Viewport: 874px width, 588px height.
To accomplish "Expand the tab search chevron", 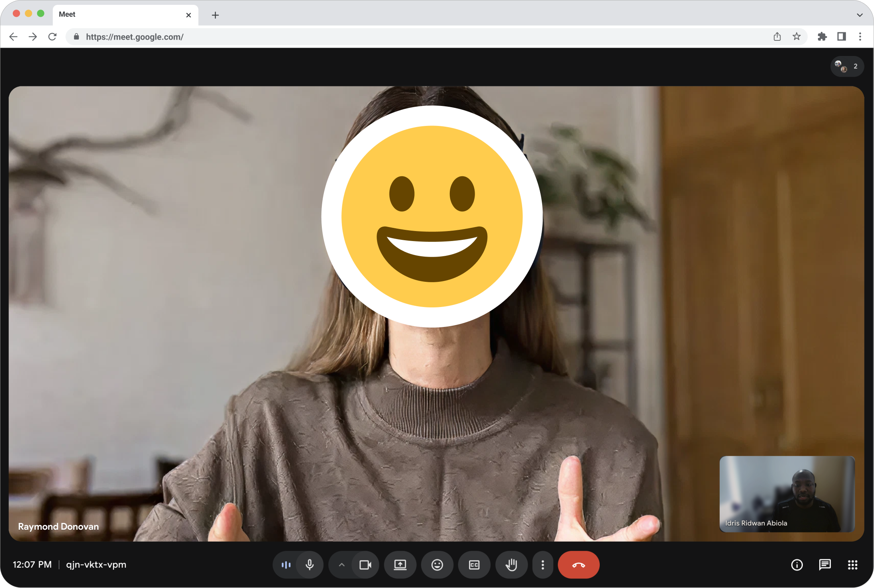I will point(860,15).
